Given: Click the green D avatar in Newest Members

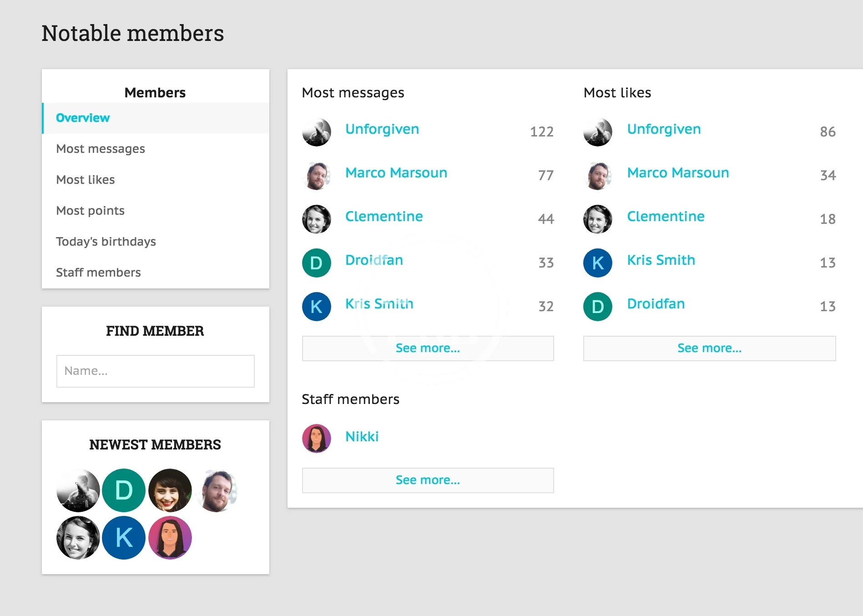Looking at the screenshot, I should 124,490.
